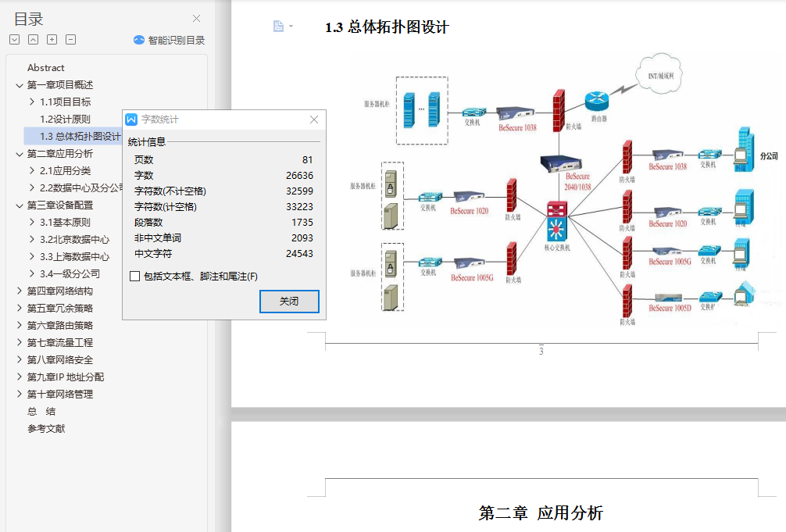786x532 pixels.
Task: Click the 页数 value 81
Action: (x=307, y=160)
